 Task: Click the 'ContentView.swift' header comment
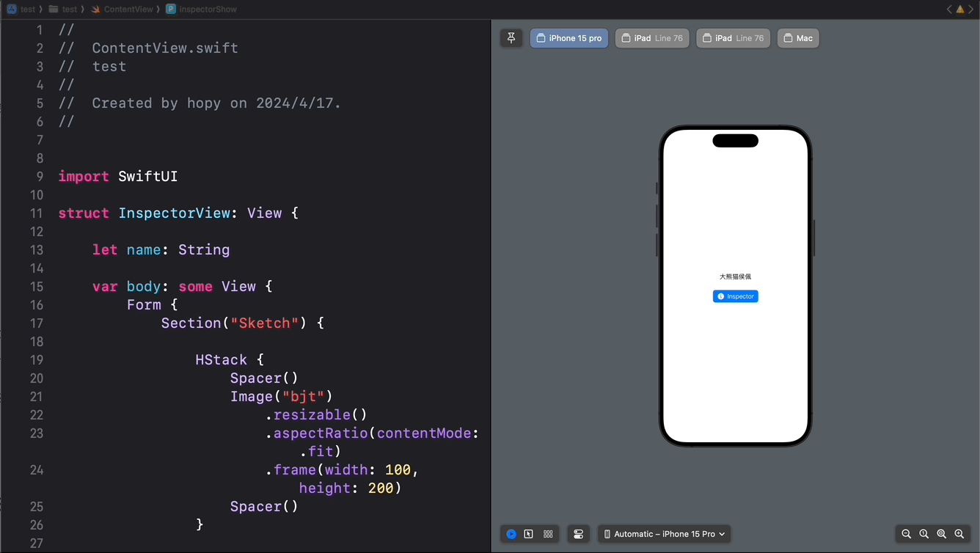pyautogui.click(x=165, y=48)
